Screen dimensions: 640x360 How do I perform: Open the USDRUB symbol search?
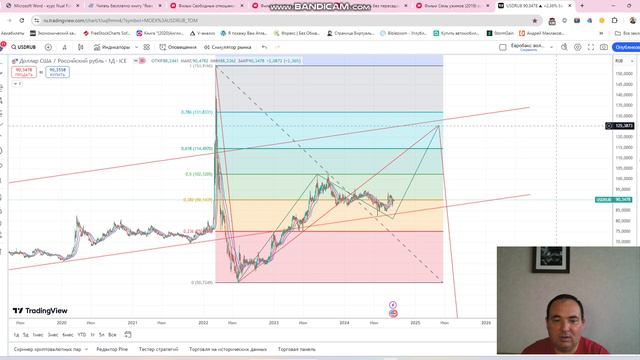[x=24, y=47]
